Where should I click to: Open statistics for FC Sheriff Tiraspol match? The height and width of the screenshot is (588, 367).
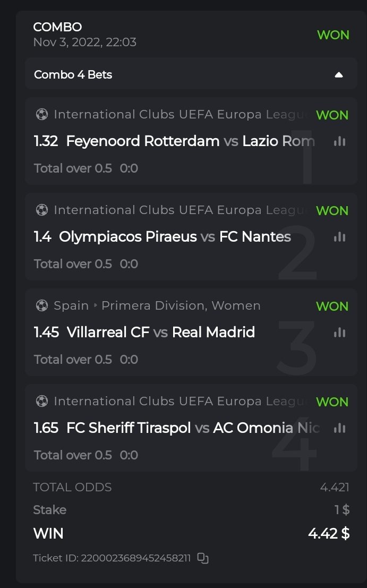point(339,428)
